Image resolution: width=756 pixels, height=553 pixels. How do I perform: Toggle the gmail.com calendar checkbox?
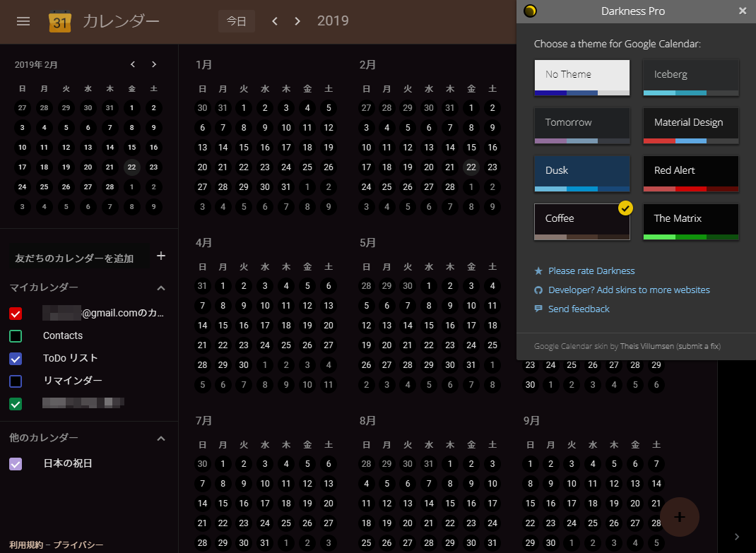pos(16,314)
